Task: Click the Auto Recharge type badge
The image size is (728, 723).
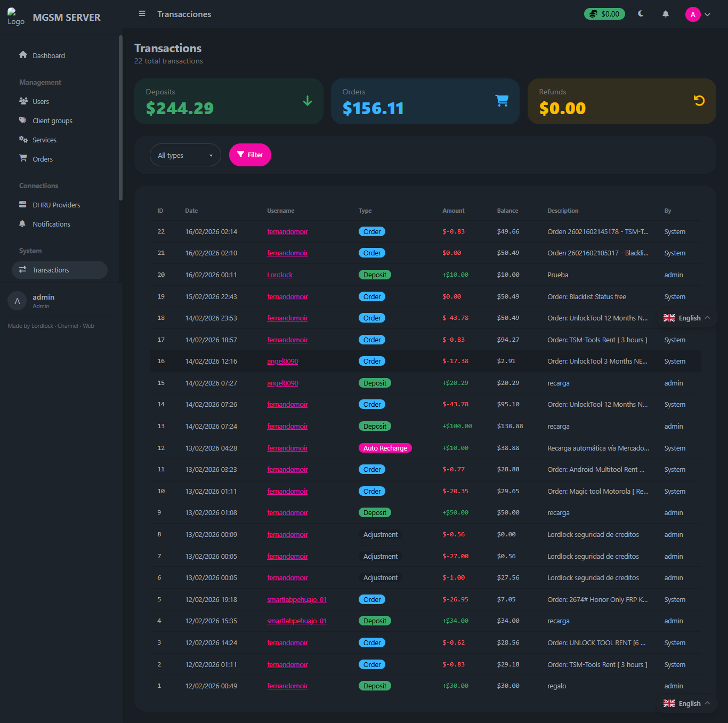Action: pos(385,448)
